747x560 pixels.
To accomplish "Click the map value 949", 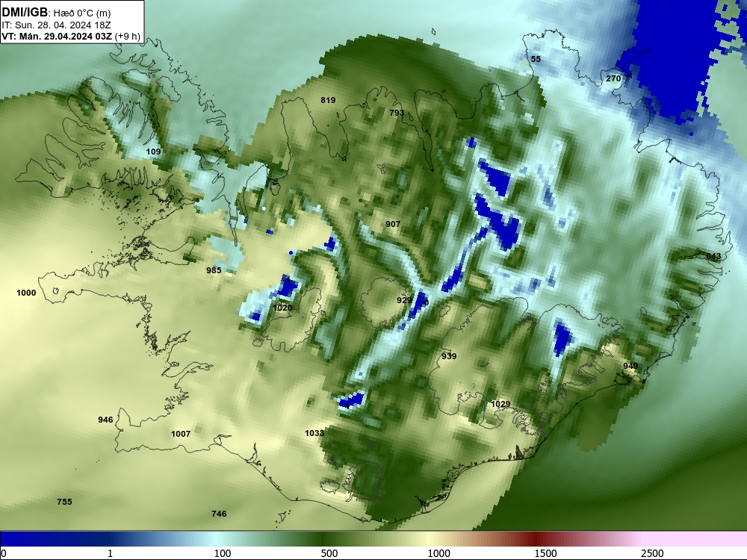I will [630, 366].
